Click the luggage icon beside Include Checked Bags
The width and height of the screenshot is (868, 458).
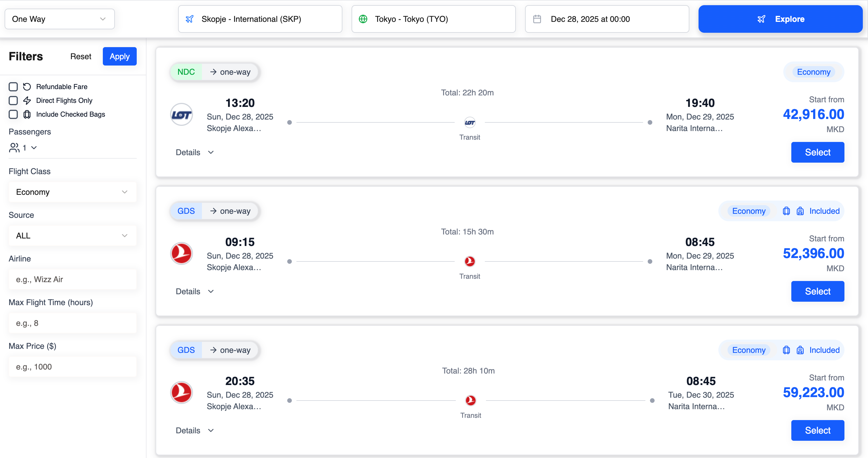pos(27,114)
